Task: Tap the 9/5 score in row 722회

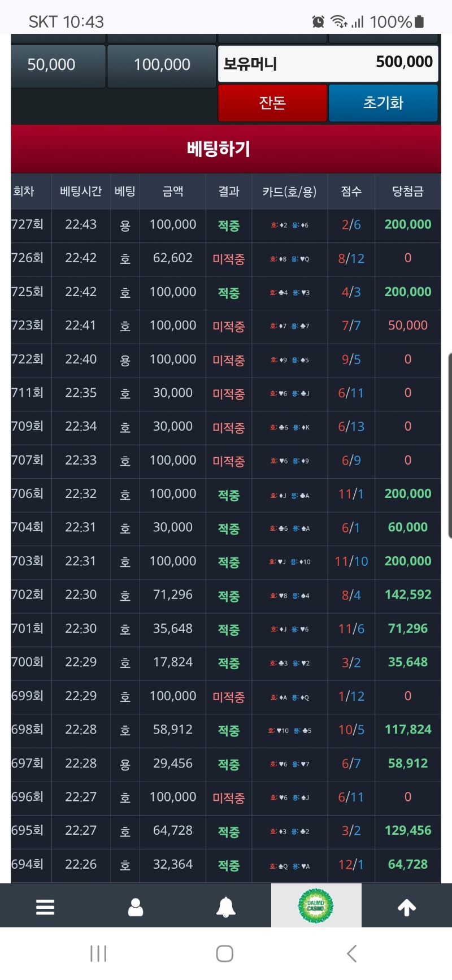Action: click(351, 359)
